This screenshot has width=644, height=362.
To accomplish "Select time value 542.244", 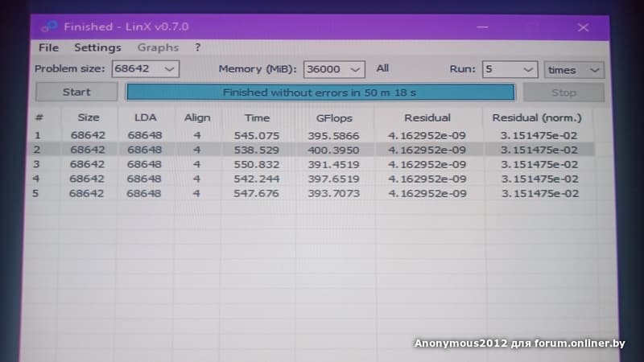I will [256, 179].
